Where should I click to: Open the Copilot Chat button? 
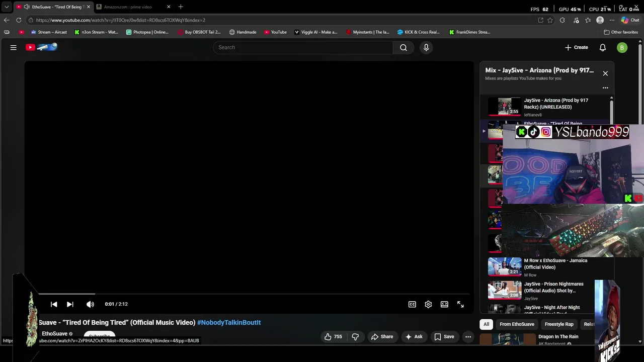click(630, 20)
